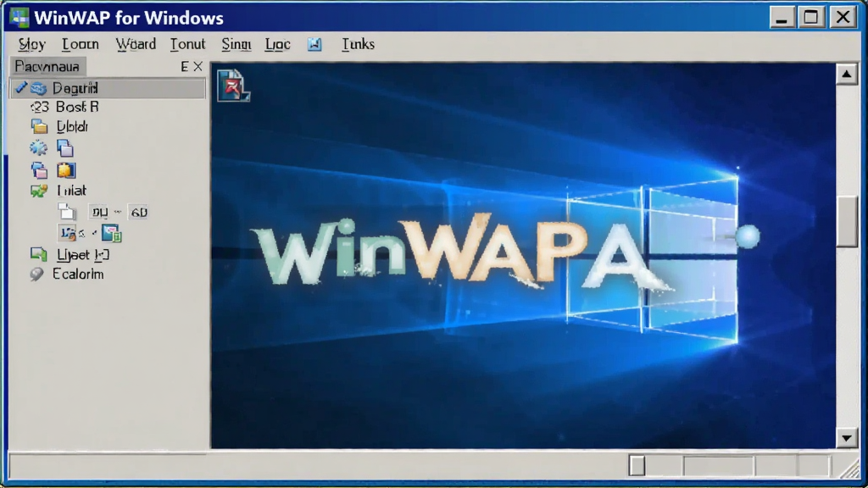868x488 pixels.
Task: Click the green icon beside Ljaet
Action: pyautogui.click(x=38, y=254)
